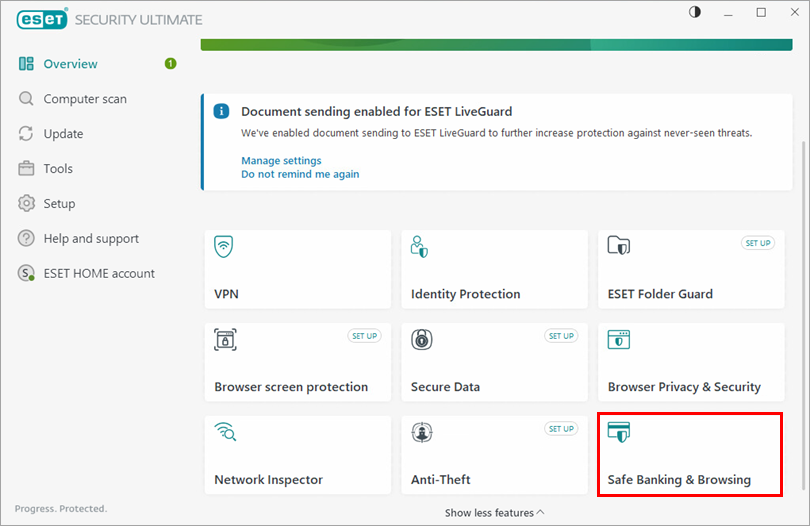Click the ESET HOME account avatar icon
Screen dimensions: 810x526
[x=26, y=273]
